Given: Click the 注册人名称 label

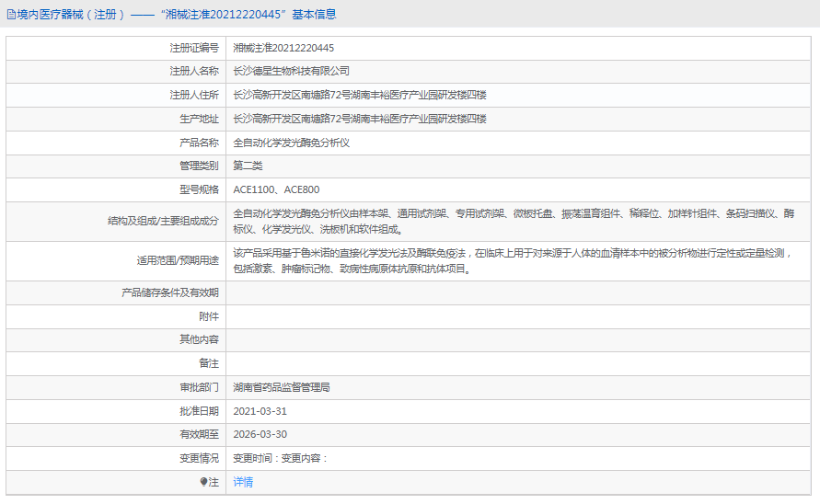Looking at the screenshot, I should click(x=194, y=71).
